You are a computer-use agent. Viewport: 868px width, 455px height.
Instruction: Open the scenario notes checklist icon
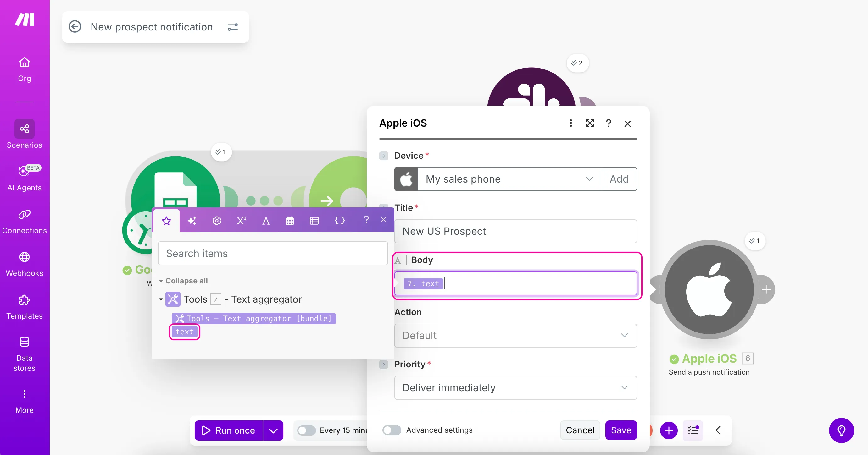point(693,430)
